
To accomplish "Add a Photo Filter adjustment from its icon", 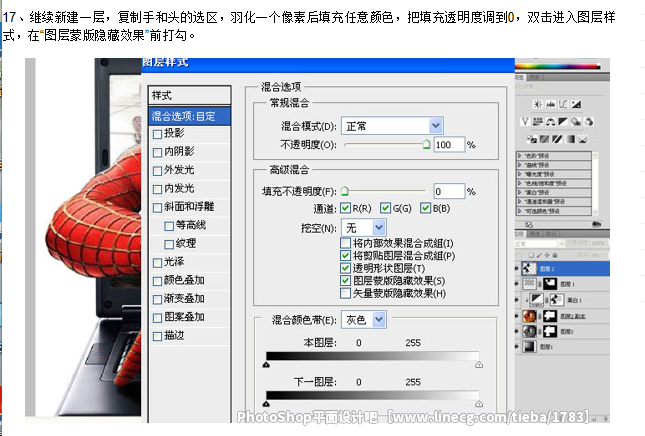I will (576, 122).
